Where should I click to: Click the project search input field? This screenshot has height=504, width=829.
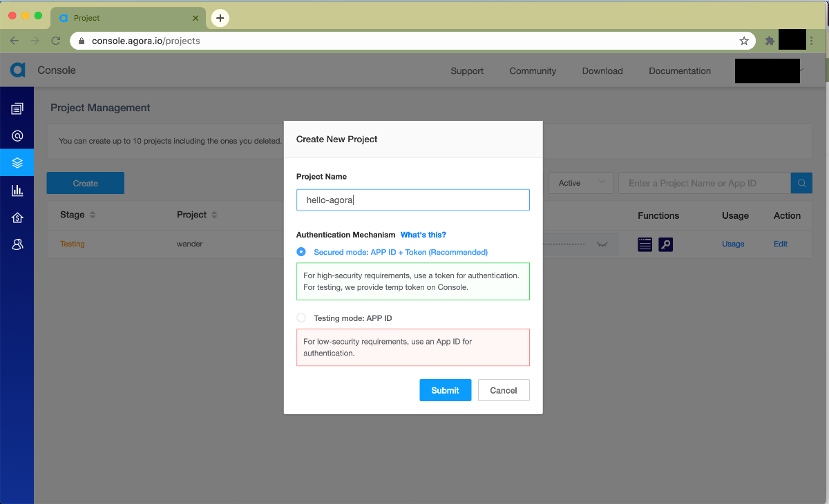click(705, 183)
